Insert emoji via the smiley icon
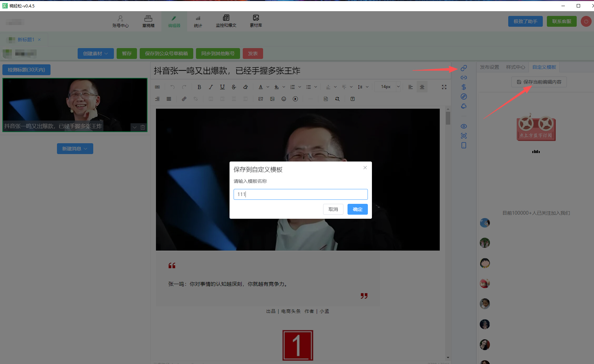The image size is (594, 364). click(284, 99)
